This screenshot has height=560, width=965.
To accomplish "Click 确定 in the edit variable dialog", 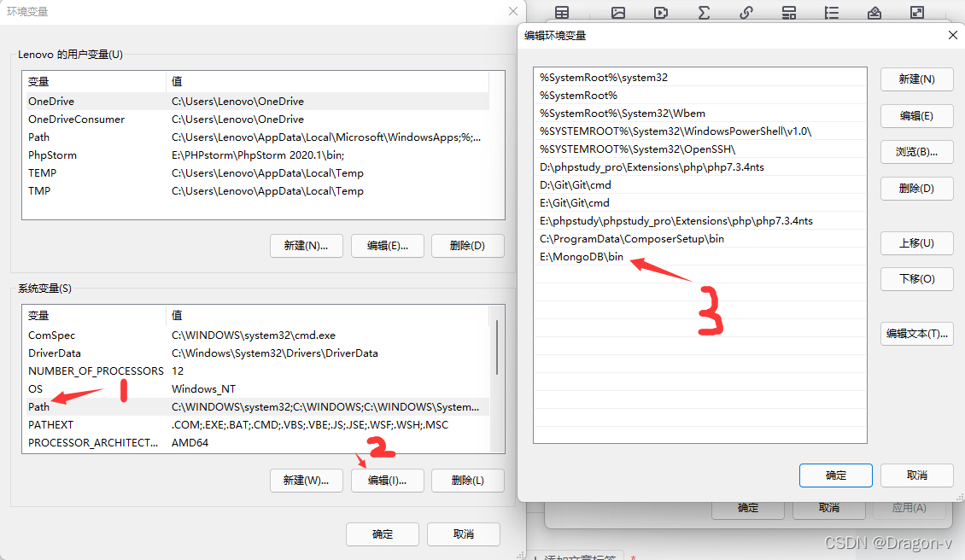I will (x=836, y=475).
